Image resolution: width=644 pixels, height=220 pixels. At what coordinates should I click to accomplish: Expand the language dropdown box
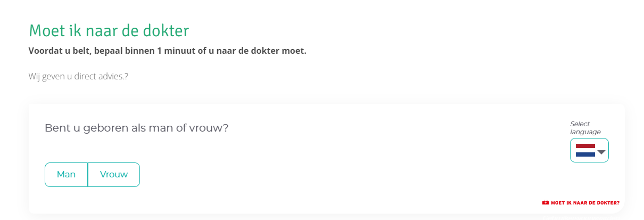(x=589, y=150)
